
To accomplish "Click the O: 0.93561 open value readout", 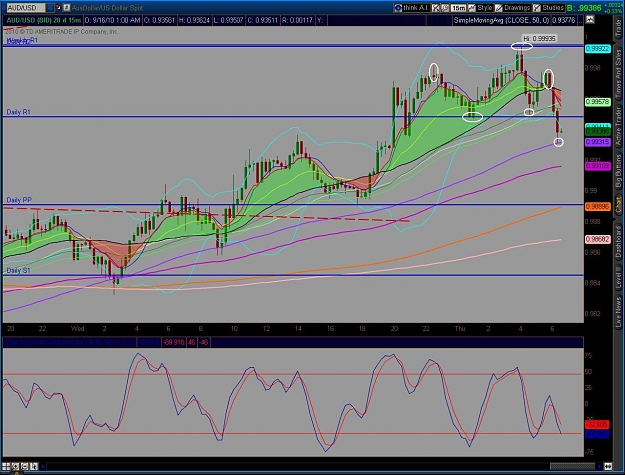I will (x=159, y=20).
